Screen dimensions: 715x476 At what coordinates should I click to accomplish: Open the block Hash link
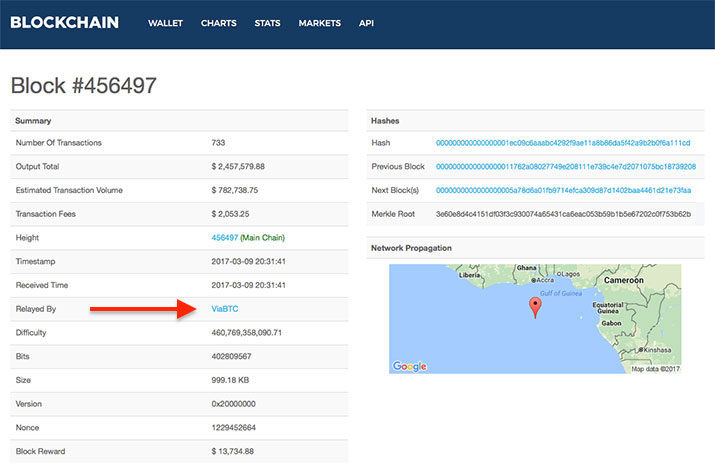pyautogui.click(x=563, y=143)
